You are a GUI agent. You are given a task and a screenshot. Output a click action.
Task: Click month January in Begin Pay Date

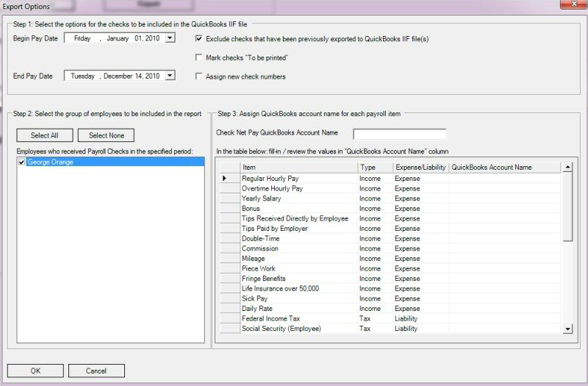[118, 38]
